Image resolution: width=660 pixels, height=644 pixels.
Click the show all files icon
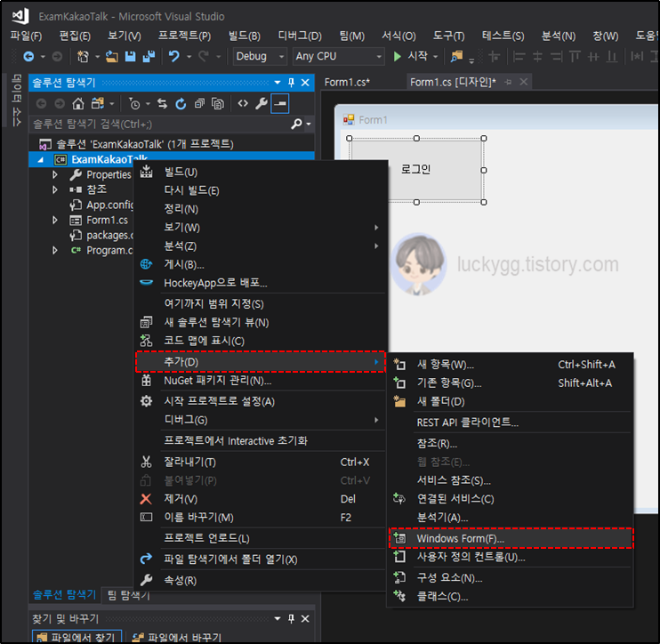coord(218,103)
